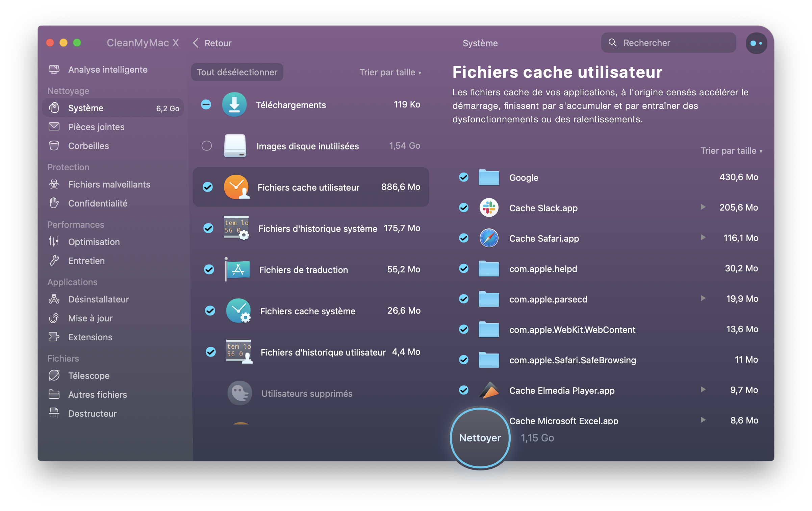Open Fichiers malveillants module
This screenshot has width=812, height=511.
click(x=99, y=185)
